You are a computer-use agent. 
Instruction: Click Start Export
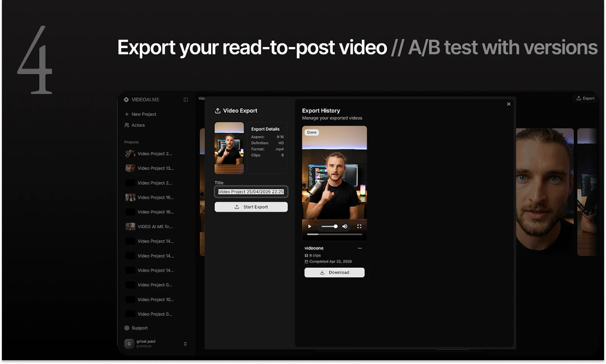pos(251,207)
